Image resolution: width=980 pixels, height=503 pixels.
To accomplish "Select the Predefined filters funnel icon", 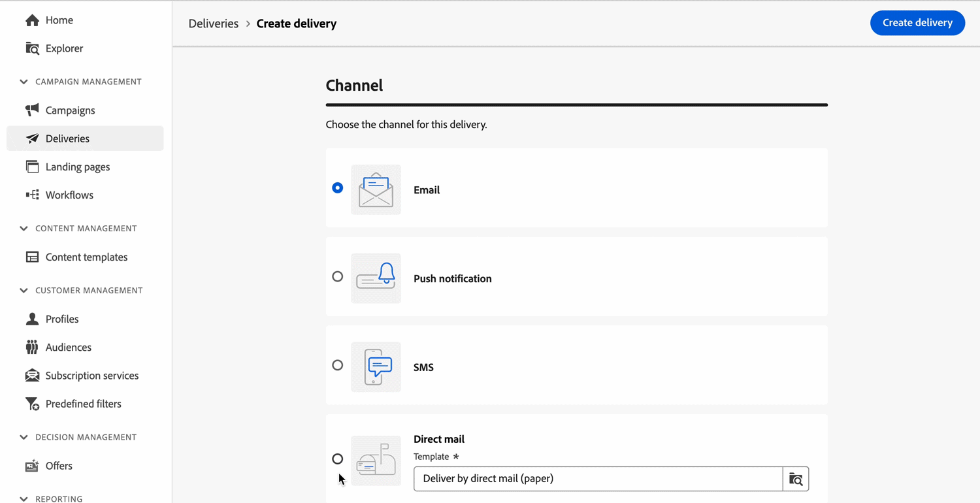I will [x=32, y=404].
